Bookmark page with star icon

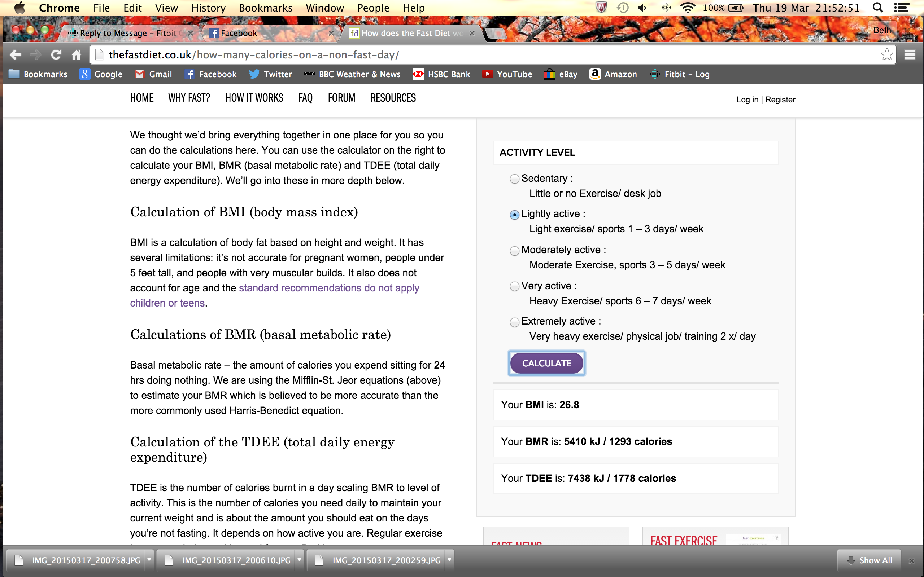pyautogui.click(x=886, y=55)
